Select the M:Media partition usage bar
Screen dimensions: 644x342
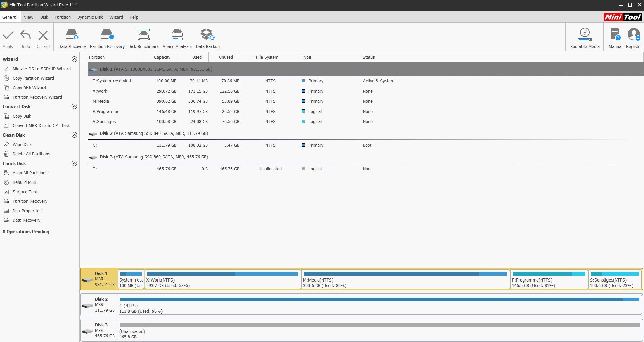[x=405, y=274]
